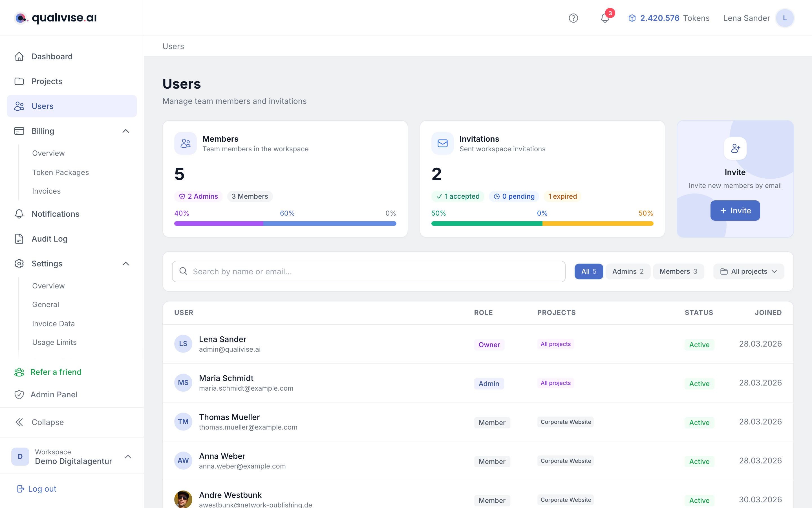Open the All projects filter dropdown
This screenshot has height=508, width=812.
click(x=749, y=271)
